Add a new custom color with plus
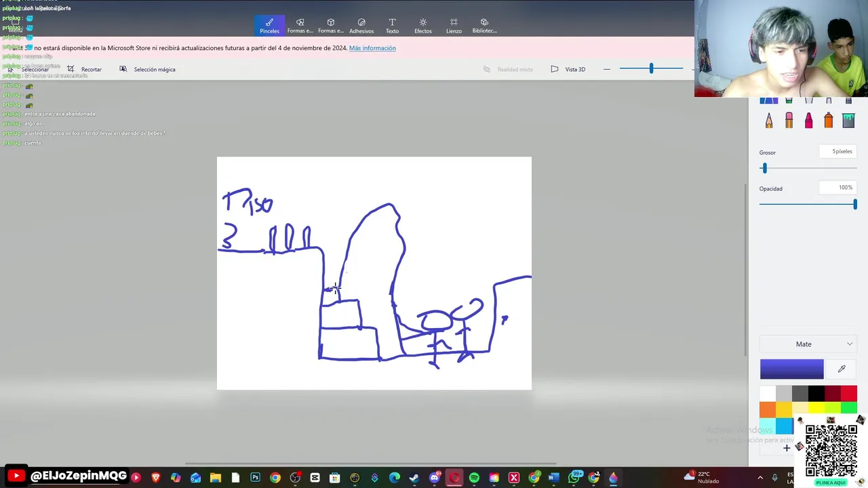Viewport: 868px width, 488px height. [x=787, y=447]
